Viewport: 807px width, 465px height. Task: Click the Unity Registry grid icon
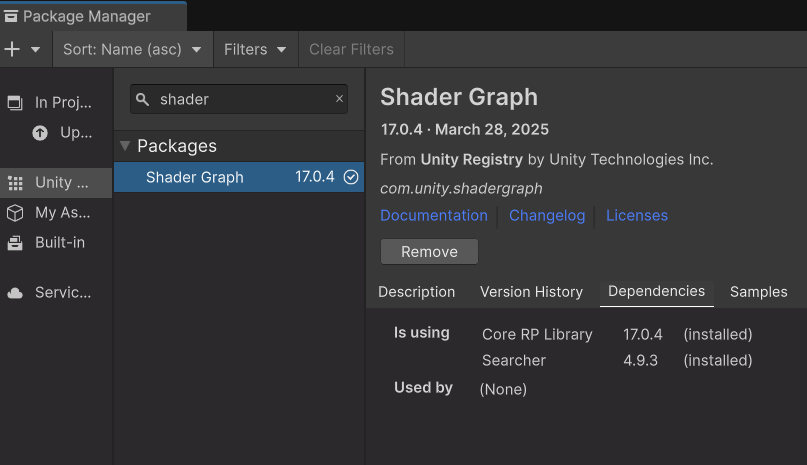[15, 183]
